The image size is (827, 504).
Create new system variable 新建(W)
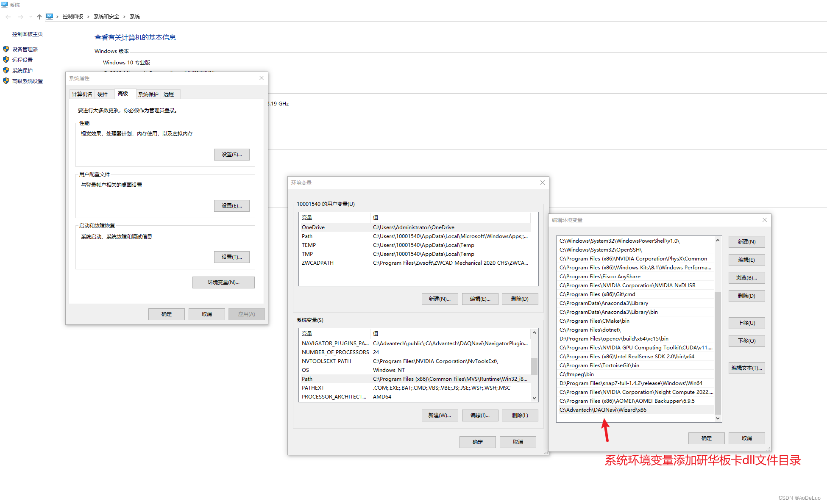pyautogui.click(x=440, y=415)
